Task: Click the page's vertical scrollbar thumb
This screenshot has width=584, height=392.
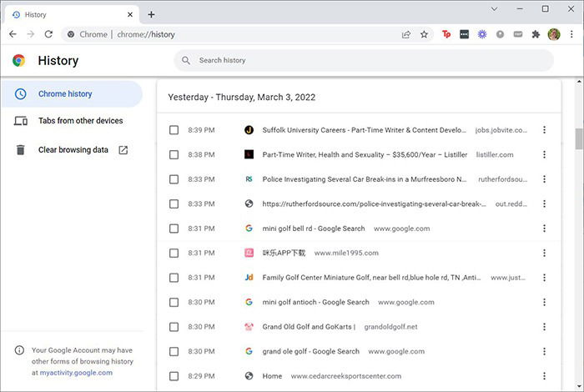Action: click(578, 138)
